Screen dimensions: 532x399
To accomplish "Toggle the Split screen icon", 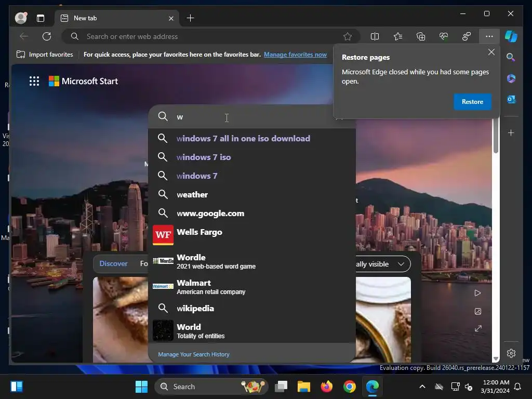I will (x=375, y=36).
